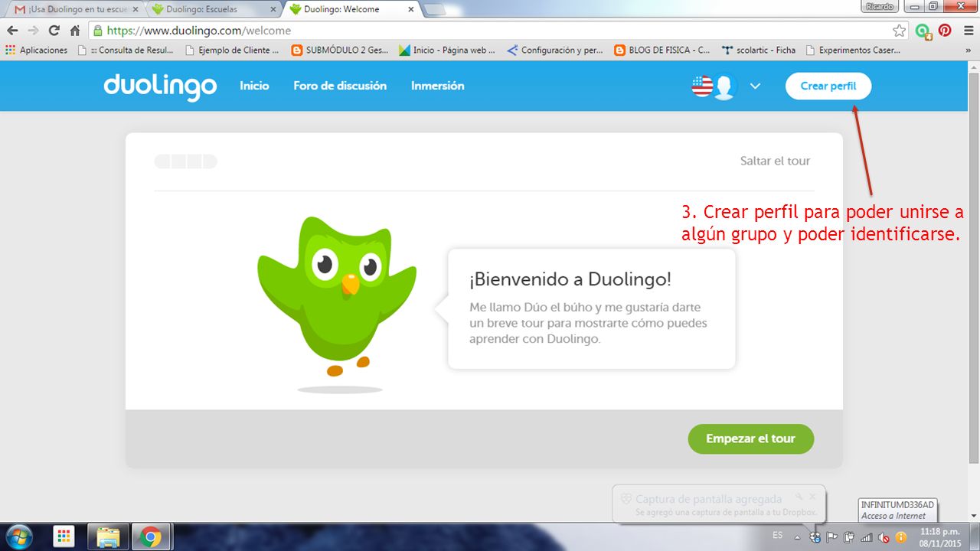The width and height of the screenshot is (980, 551).
Task: Open a new browser tab
Action: 434,10
